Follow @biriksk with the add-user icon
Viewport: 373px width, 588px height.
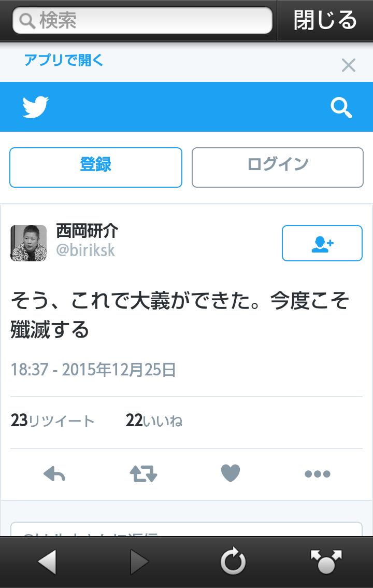[x=322, y=243]
